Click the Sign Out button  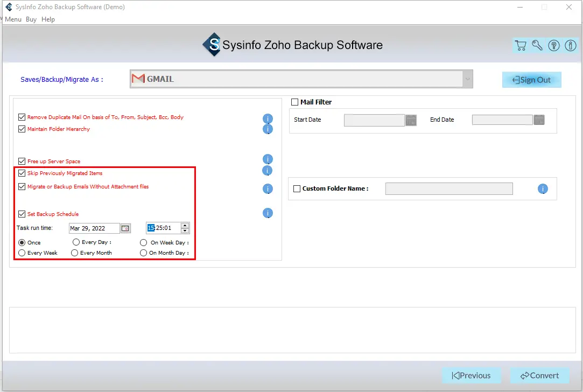531,80
